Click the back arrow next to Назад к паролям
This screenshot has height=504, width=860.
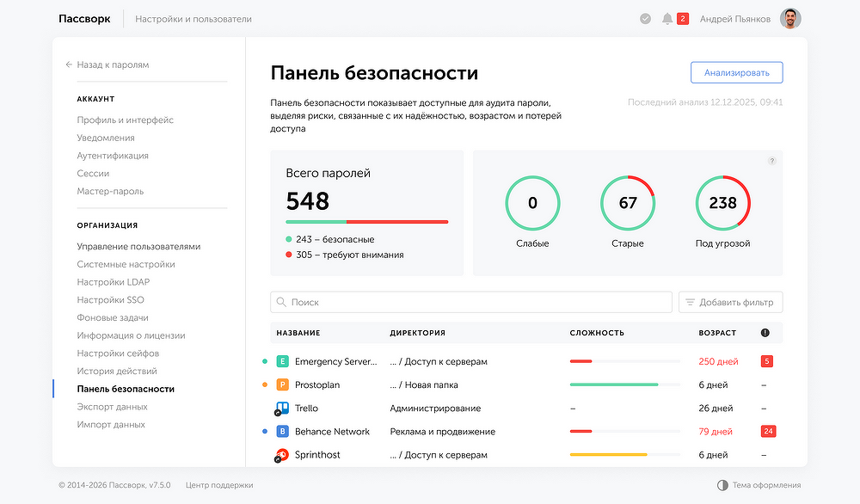[69, 65]
